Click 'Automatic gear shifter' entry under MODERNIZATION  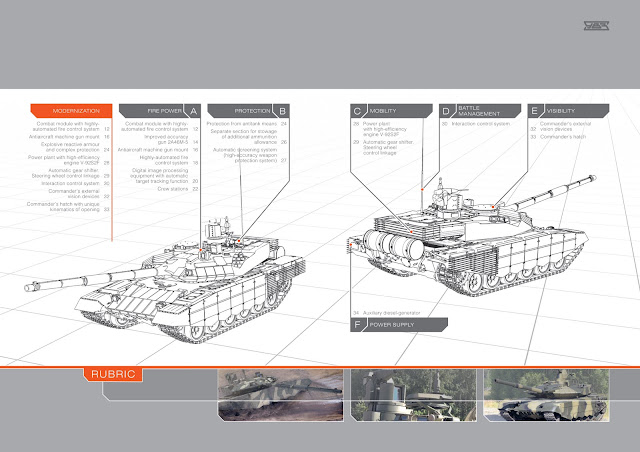pos(70,173)
